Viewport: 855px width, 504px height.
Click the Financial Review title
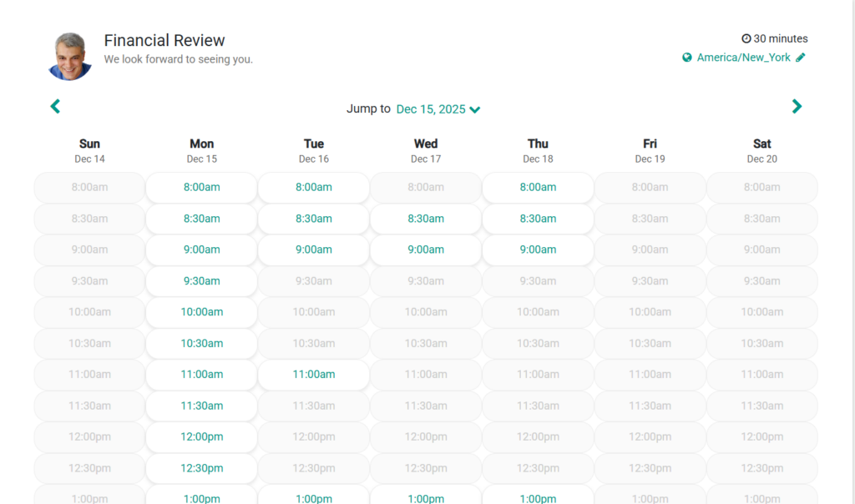click(x=164, y=40)
